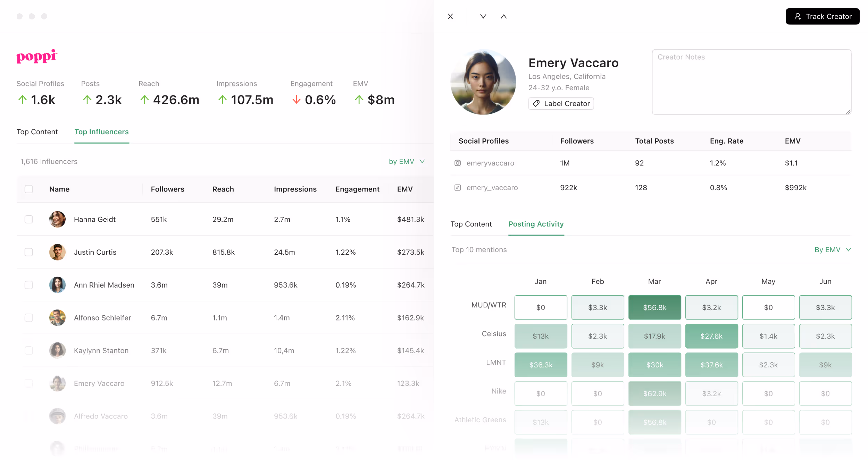Select the Ann Rhiel Madsen row checkbox
Image resolution: width=868 pixels, height=460 pixels.
(x=29, y=285)
